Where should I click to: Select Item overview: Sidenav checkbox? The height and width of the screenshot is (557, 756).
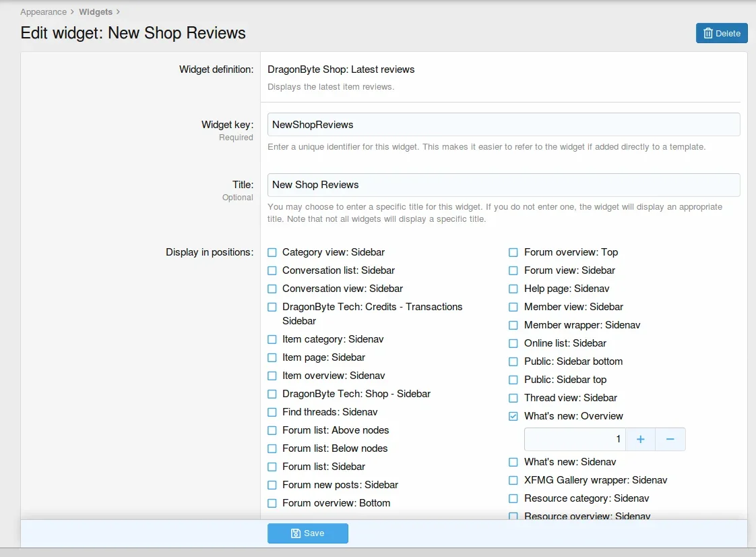[x=272, y=376]
